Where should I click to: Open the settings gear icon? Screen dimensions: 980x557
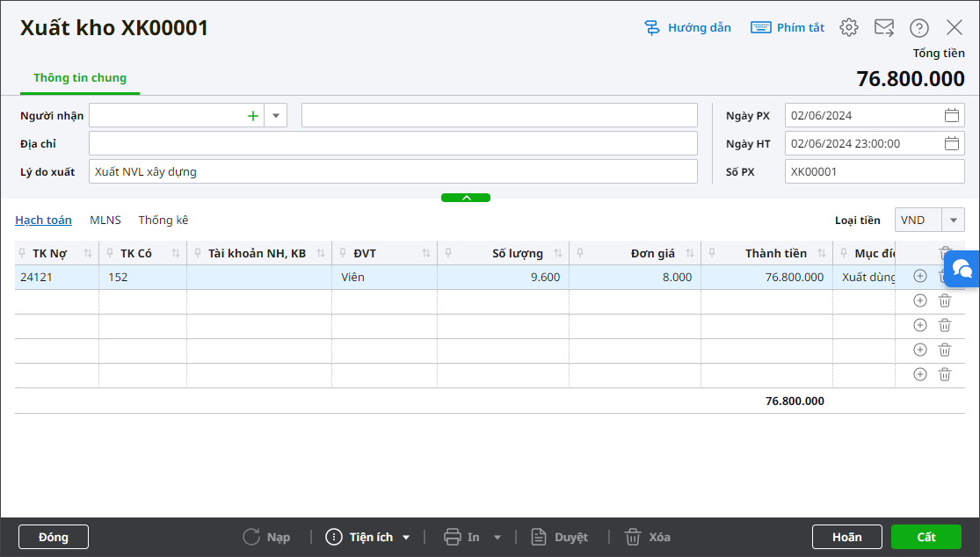point(848,27)
